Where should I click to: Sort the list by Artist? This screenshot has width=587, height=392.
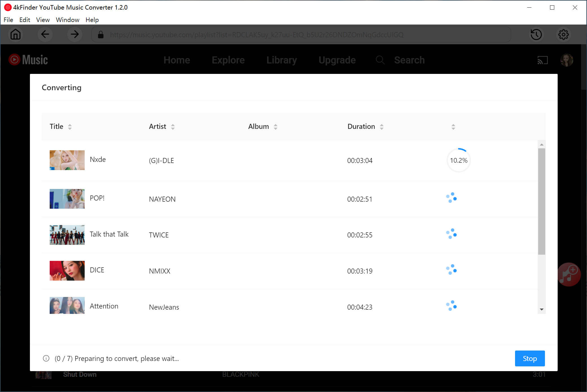tap(162, 126)
